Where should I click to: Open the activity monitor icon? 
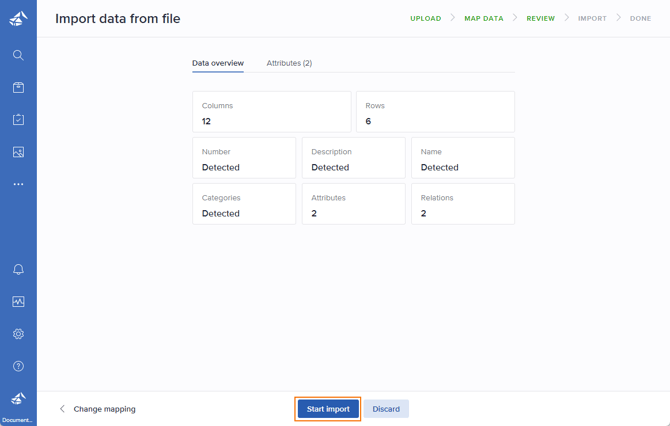(x=18, y=302)
